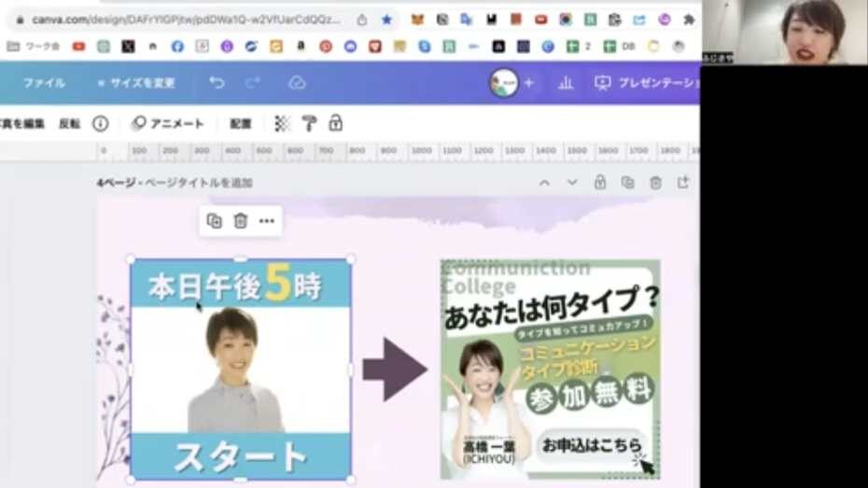Click the info circle icon in toolbar
This screenshot has height=488, width=868.
pos(100,123)
